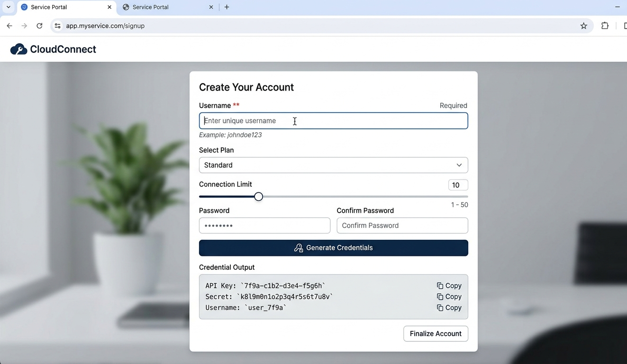The height and width of the screenshot is (364, 627).
Task: Click the 1 - 50 range label
Action: coord(460,205)
